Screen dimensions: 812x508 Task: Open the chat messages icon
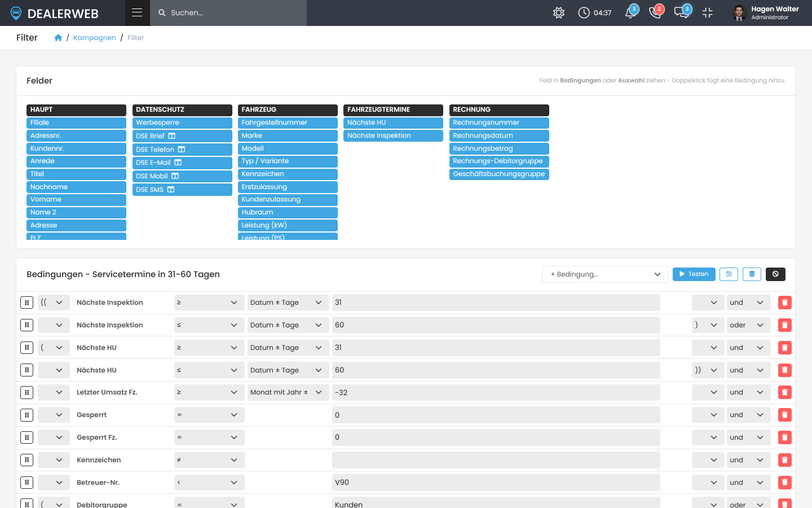682,12
